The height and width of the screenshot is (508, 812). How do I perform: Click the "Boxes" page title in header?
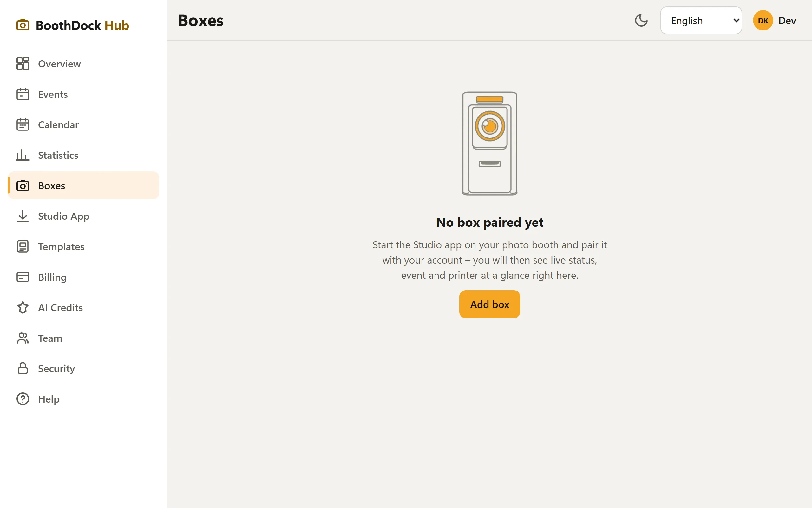click(x=201, y=21)
